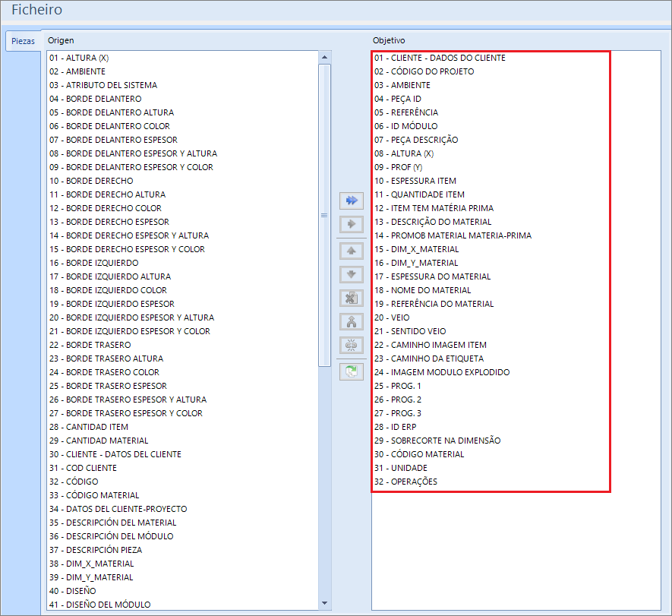The image size is (672, 616).
Task: Select '32 - CÓDIGO' in Origen
Action: (x=74, y=482)
